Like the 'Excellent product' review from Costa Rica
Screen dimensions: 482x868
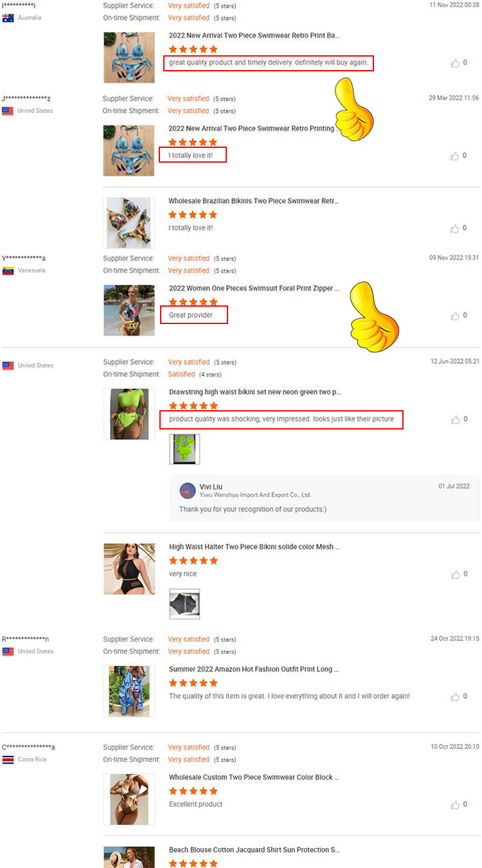455,804
